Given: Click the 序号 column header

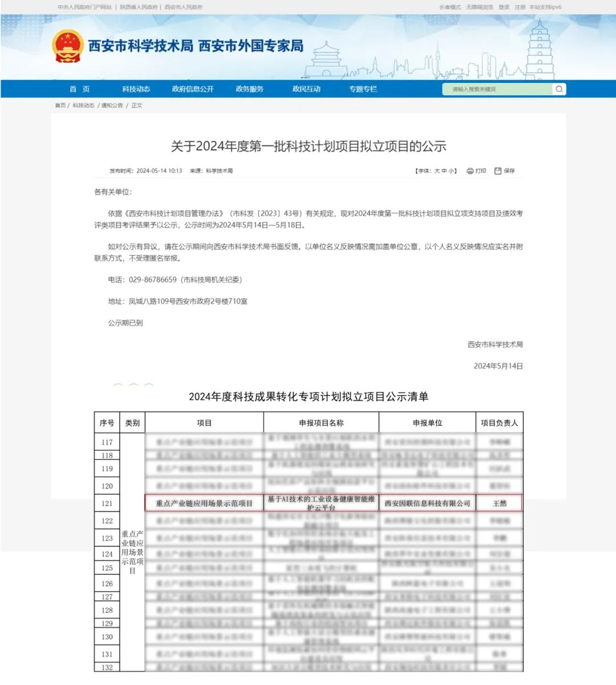Looking at the screenshot, I should 107,423.
